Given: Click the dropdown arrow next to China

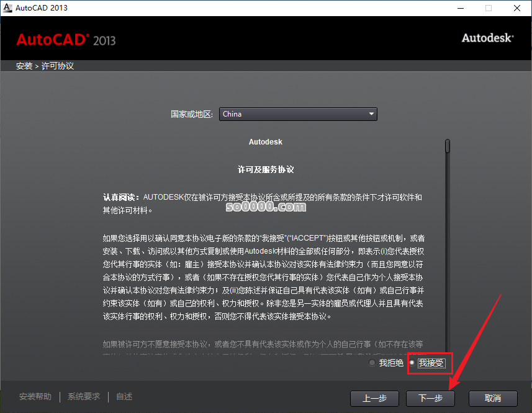Looking at the screenshot, I should pyautogui.click(x=371, y=114).
